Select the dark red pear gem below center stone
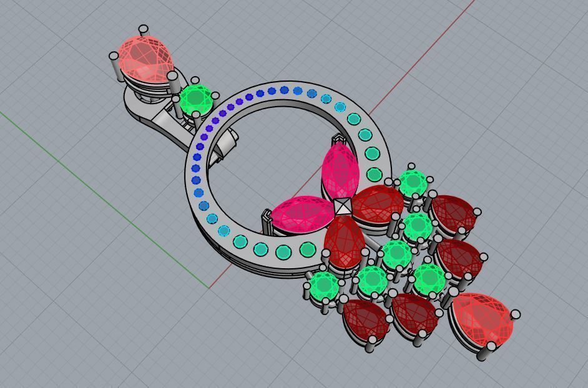This screenshot has width=588, height=388. pos(344,242)
